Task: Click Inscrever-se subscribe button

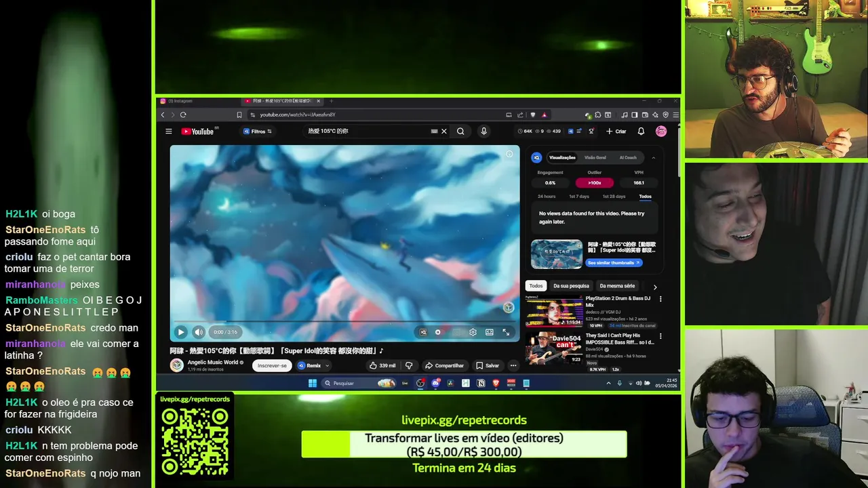Action: point(272,365)
